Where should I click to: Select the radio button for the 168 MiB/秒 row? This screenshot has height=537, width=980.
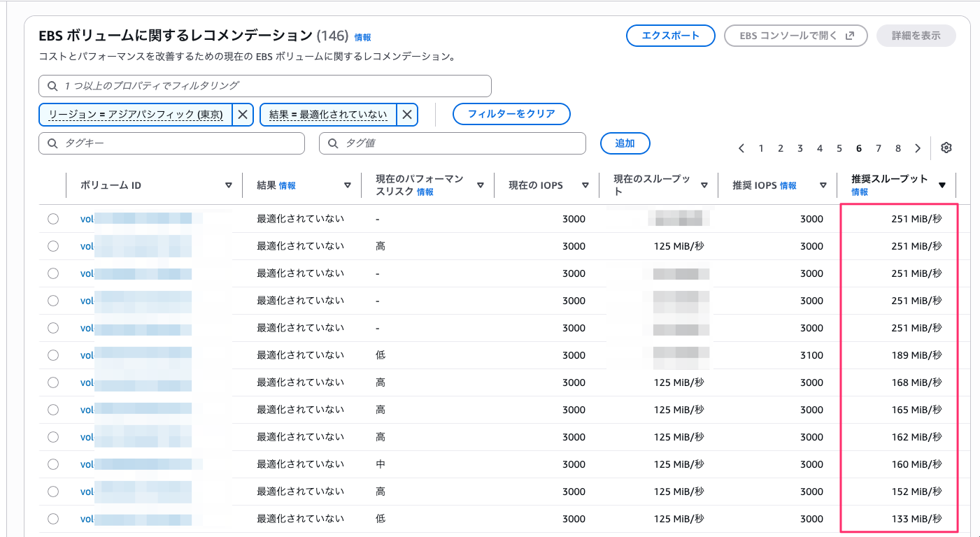click(53, 382)
